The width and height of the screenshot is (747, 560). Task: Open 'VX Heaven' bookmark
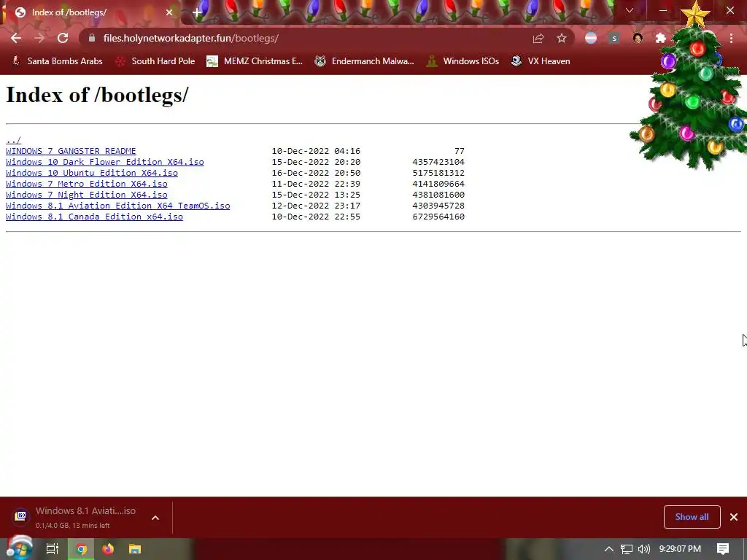(x=541, y=61)
